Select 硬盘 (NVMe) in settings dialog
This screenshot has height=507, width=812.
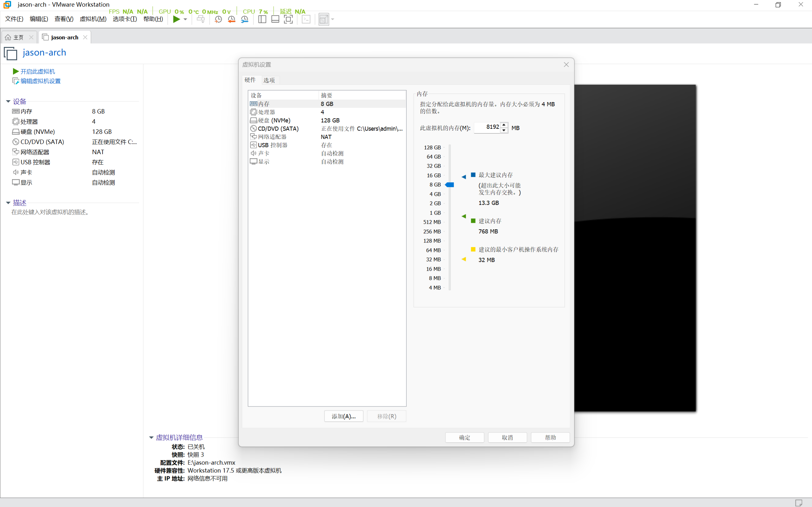coord(327,120)
